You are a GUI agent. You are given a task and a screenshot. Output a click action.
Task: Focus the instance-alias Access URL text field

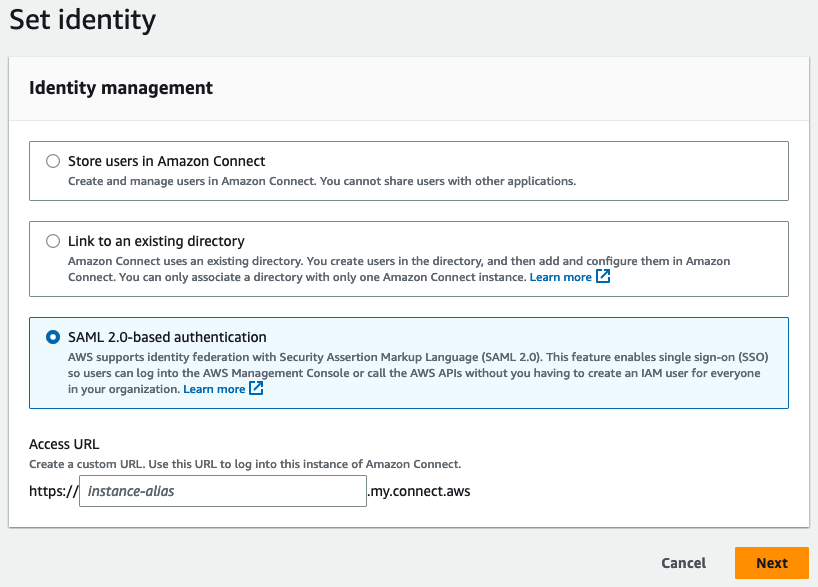222,491
